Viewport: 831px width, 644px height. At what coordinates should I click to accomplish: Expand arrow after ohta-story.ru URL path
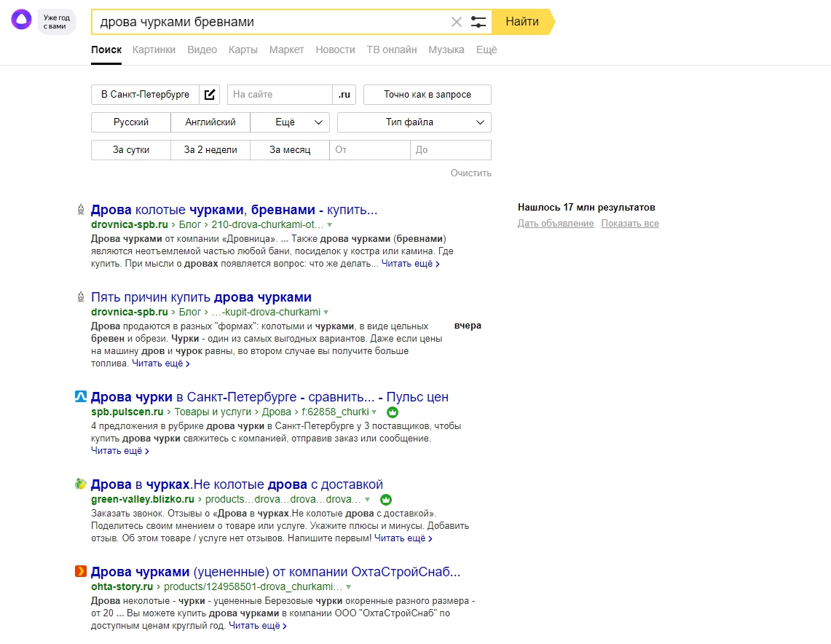[348, 586]
